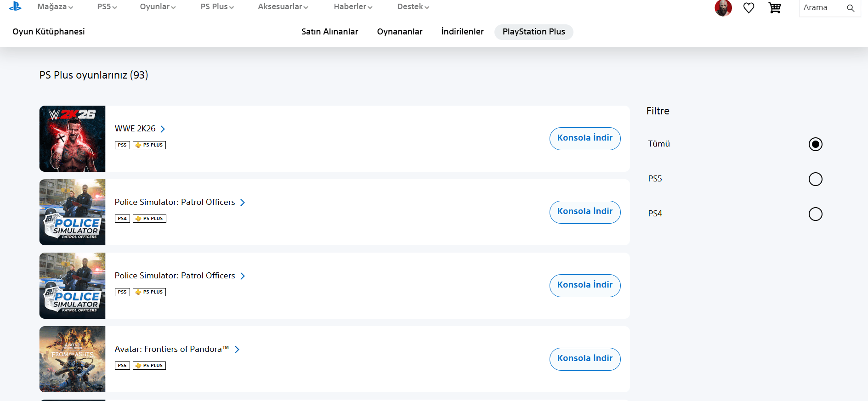Image resolution: width=868 pixels, height=401 pixels.
Task: Switch to the Oynananlar tab
Action: (400, 32)
